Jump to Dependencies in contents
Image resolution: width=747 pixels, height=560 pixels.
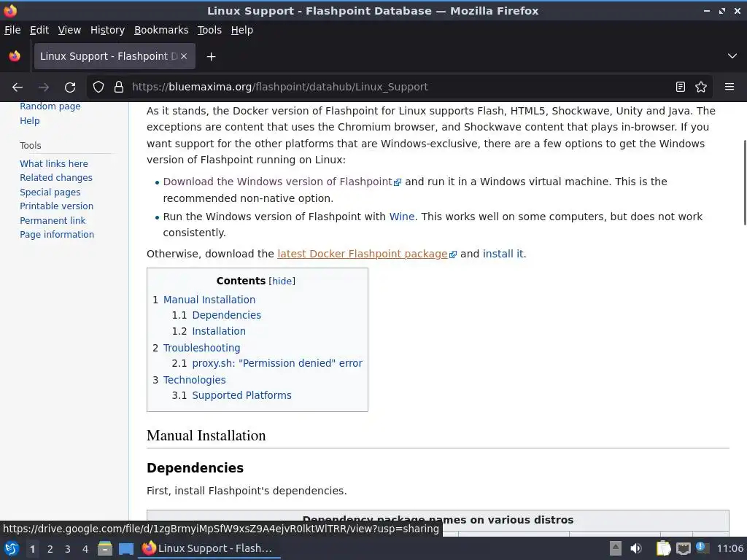[226, 315]
